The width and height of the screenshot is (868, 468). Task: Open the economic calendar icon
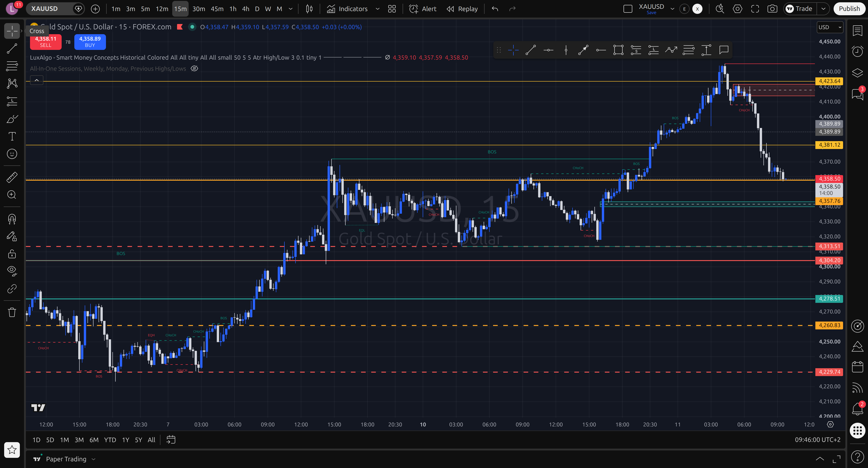coord(857,367)
